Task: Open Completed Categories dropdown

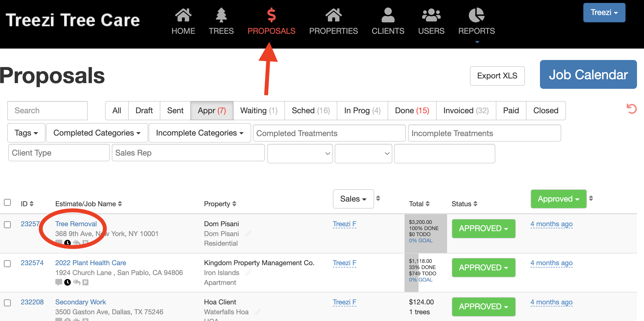Action: (x=97, y=133)
